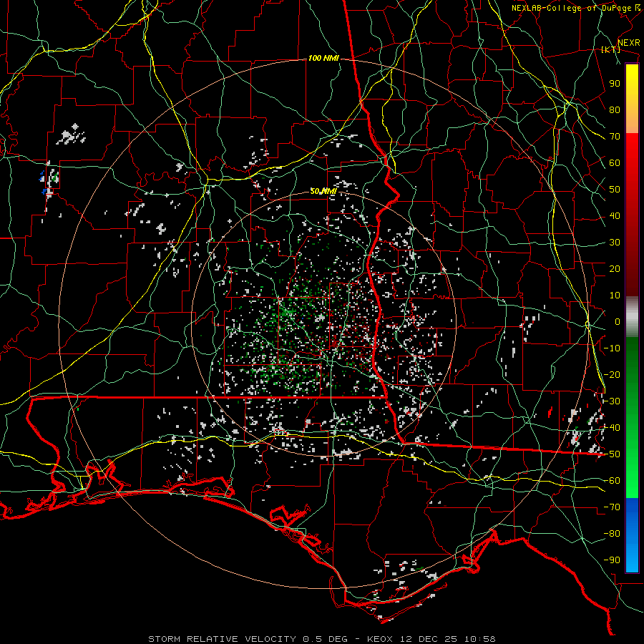Click the 100 NMI range ring label
This screenshot has height=644, width=644.
(323, 59)
